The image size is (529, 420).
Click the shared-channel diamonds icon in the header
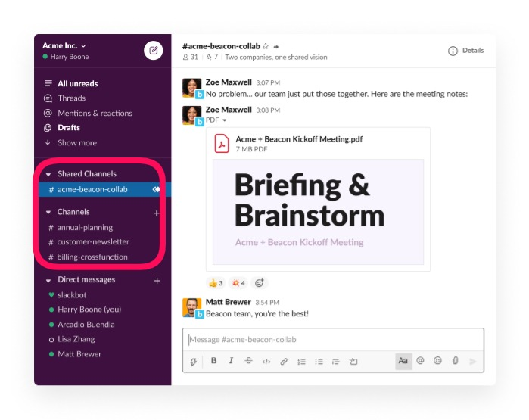tap(276, 47)
